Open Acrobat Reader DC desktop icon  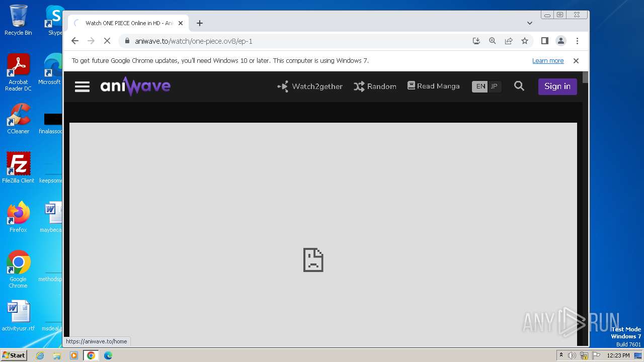pyautogui.click(x=18, y=73)
